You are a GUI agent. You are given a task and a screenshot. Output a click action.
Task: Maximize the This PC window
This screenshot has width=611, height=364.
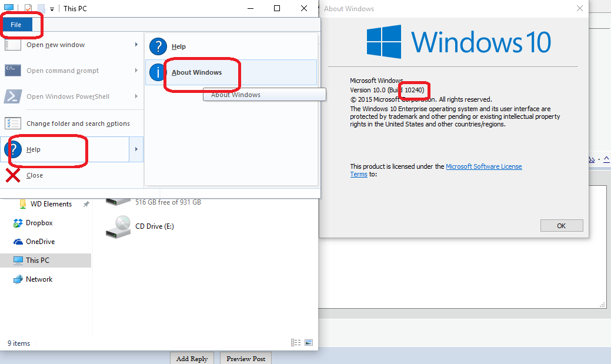tap(277, 8)
